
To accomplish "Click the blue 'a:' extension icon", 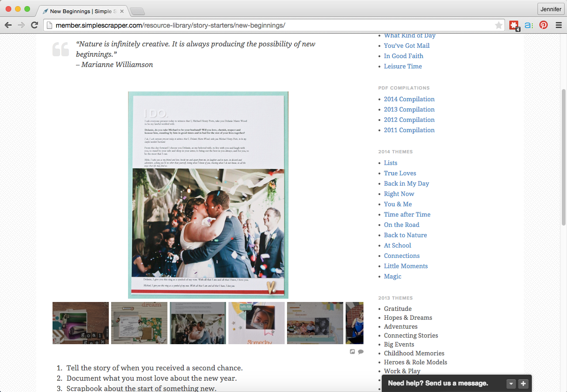I will 529,25.
